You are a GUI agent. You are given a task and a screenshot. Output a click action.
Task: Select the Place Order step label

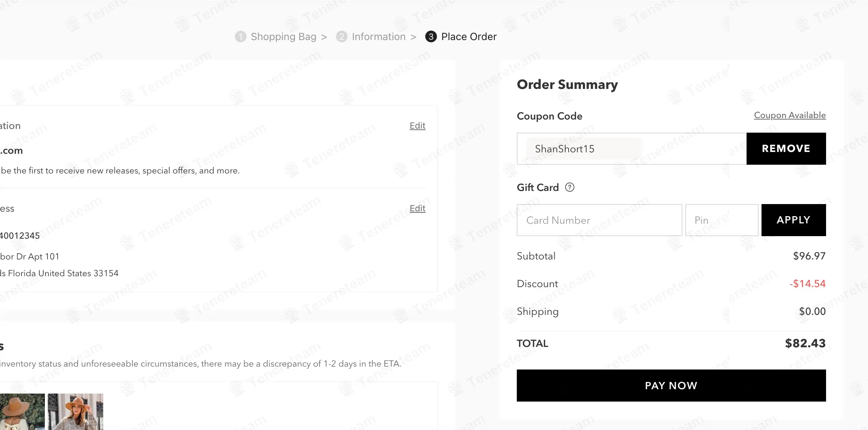469,37
